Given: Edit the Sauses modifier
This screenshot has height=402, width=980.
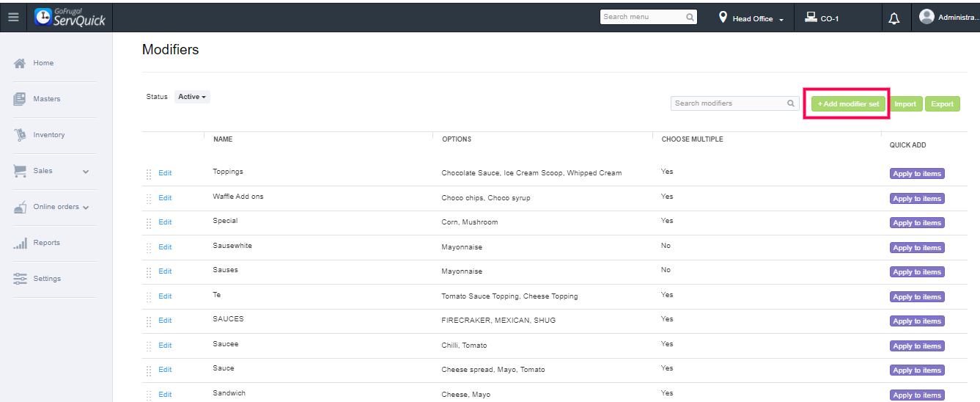Looking at the screenshot, I should click(x=165, y=271).
